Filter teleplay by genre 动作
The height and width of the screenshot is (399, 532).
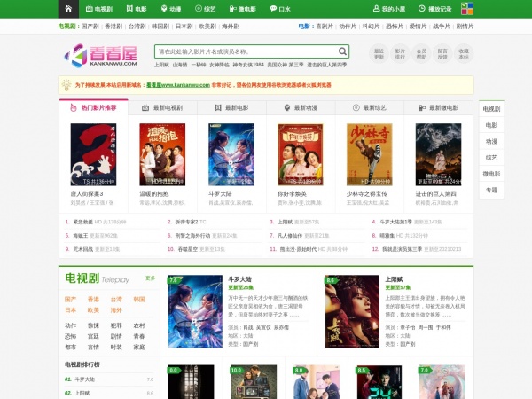70,325
